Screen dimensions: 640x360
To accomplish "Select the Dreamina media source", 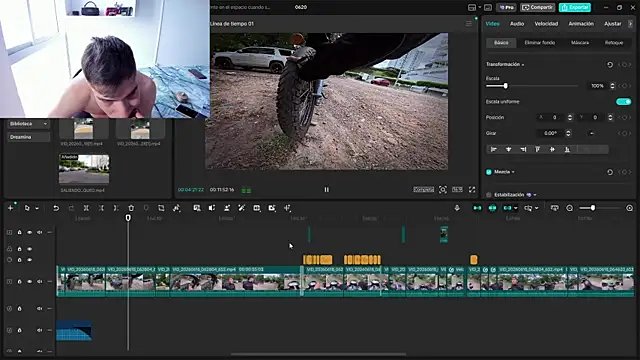I will pos(28,137).
